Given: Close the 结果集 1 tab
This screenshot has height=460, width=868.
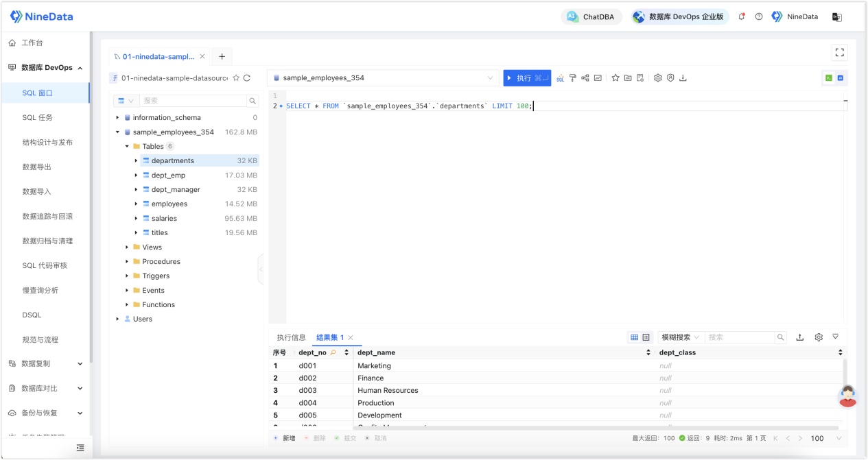Looking at the screenshot, I should [x=351, y=337].
